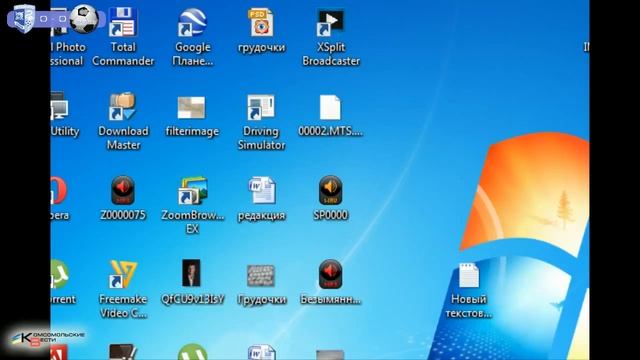Viewport: 640px width, 360px height.
Task: Open the filterimage picture file
Action: point(191,107)
